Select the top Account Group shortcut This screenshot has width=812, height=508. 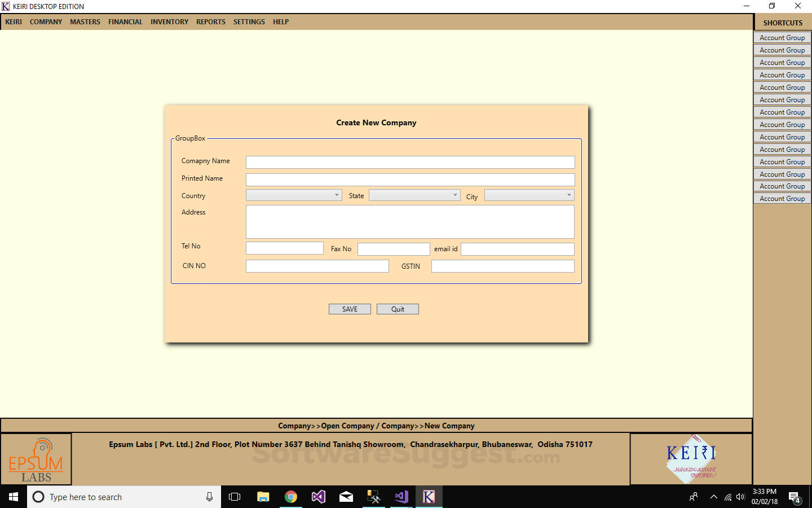tap(782, 37)
